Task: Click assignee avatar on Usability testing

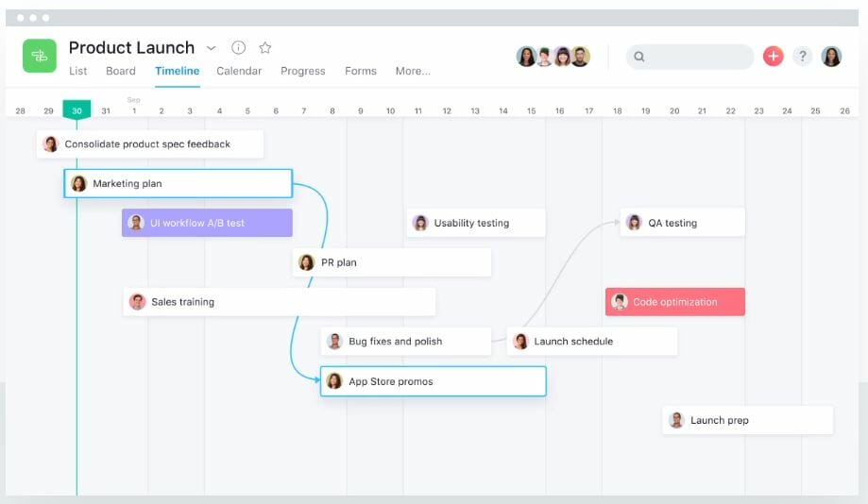Action: click(420, 223)
